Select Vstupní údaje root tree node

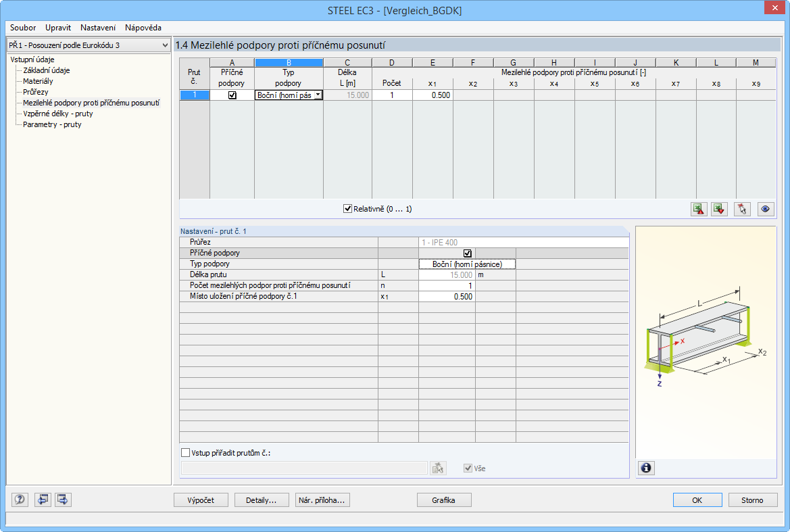coord(32,59)
